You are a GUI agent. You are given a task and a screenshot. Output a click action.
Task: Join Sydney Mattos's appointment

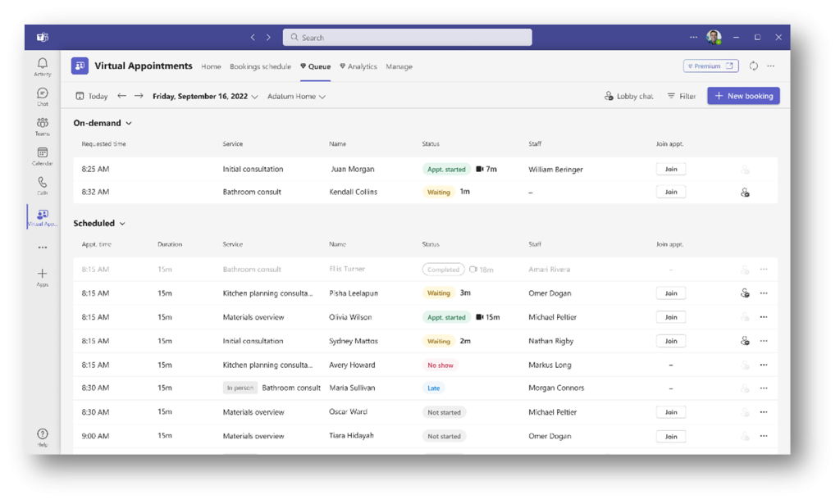[x=671, y=341]
